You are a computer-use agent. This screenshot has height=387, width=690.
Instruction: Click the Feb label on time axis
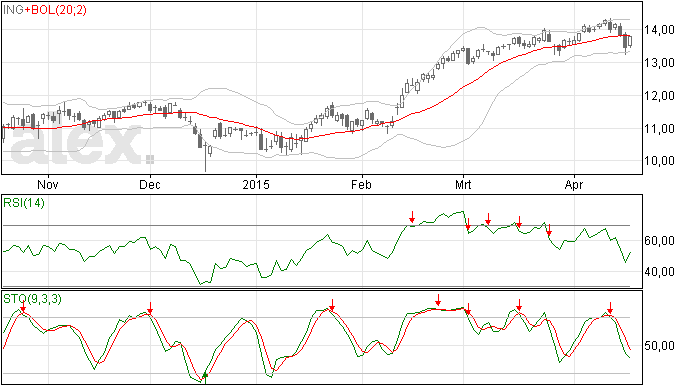coord(361,184)
